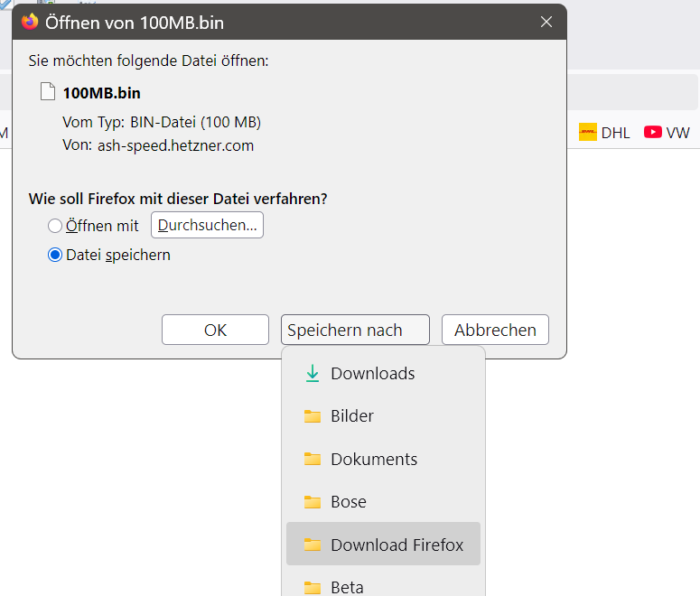Choose the "Datei speichern" radio button
Screen dimensions: 700x596
(55, 255)
